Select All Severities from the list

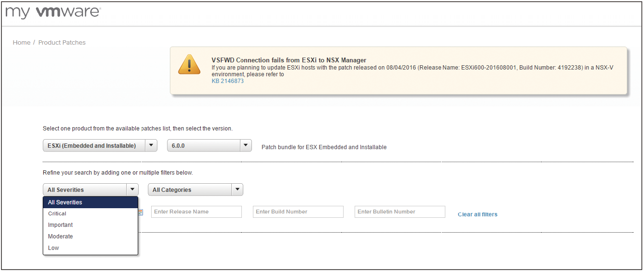point(90,202)
